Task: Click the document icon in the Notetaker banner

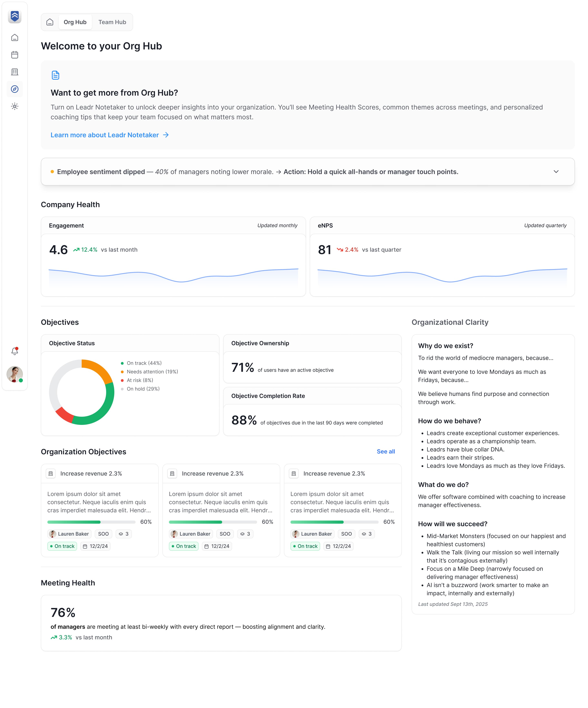Action: pos(55,75)
